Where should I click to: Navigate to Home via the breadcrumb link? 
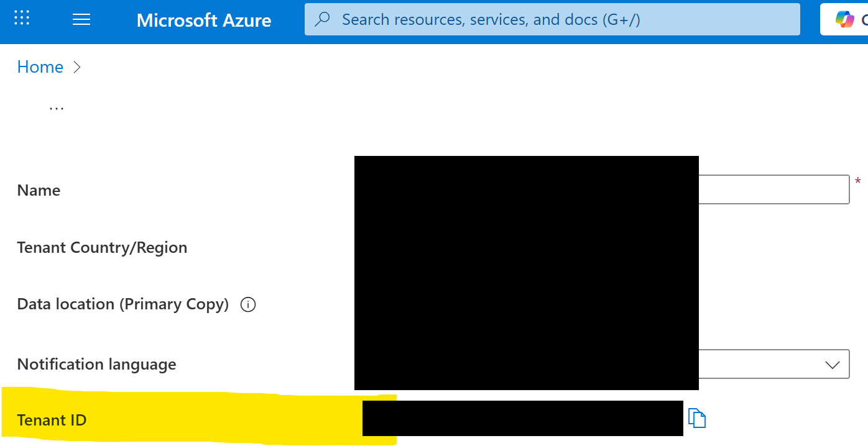(40, 66)
